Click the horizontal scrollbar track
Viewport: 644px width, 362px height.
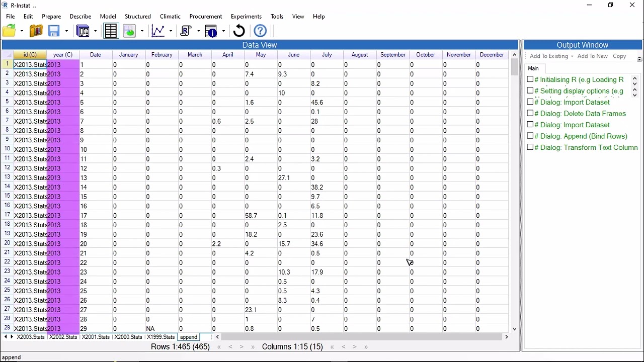[361, 337]
